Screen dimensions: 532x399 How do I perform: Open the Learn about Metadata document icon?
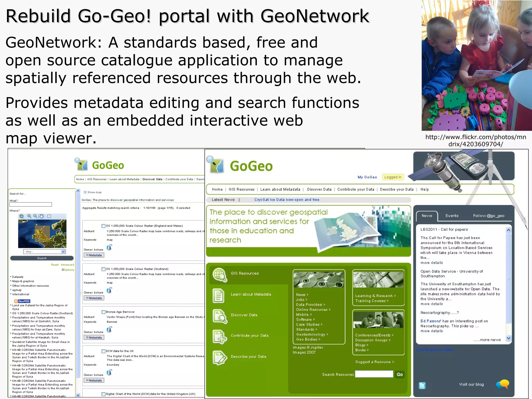[218, 296]
